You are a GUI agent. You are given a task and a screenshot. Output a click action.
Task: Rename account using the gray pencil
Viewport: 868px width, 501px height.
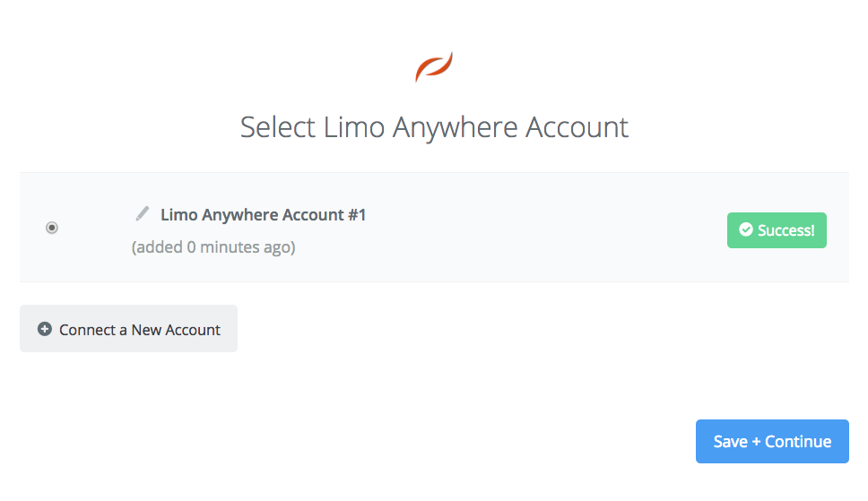tap(143, 213)
